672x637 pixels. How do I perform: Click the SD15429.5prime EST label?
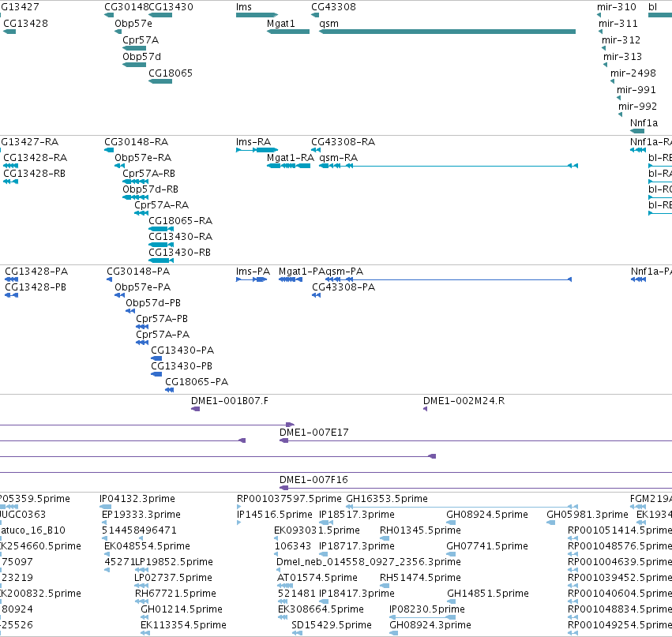point(332,625)
